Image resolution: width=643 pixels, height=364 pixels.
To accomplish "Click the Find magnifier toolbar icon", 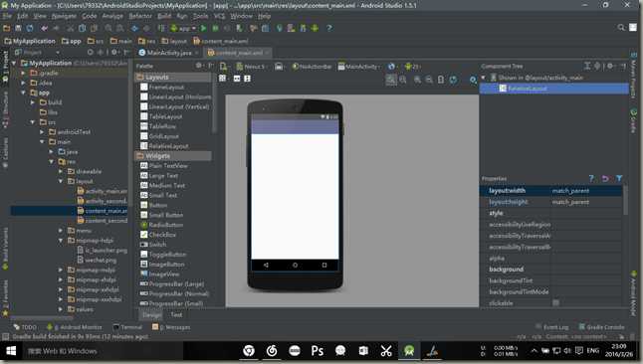I will 108,28.
